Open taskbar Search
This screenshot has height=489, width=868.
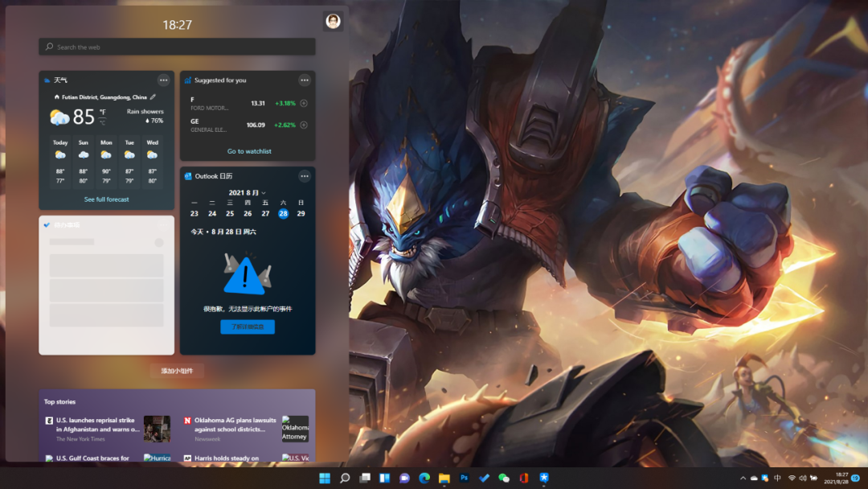click(x=345, y=478)
